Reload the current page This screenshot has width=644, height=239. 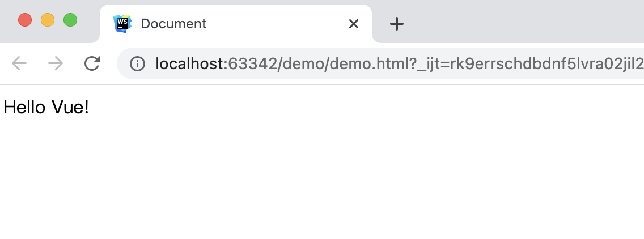(92, 63)
